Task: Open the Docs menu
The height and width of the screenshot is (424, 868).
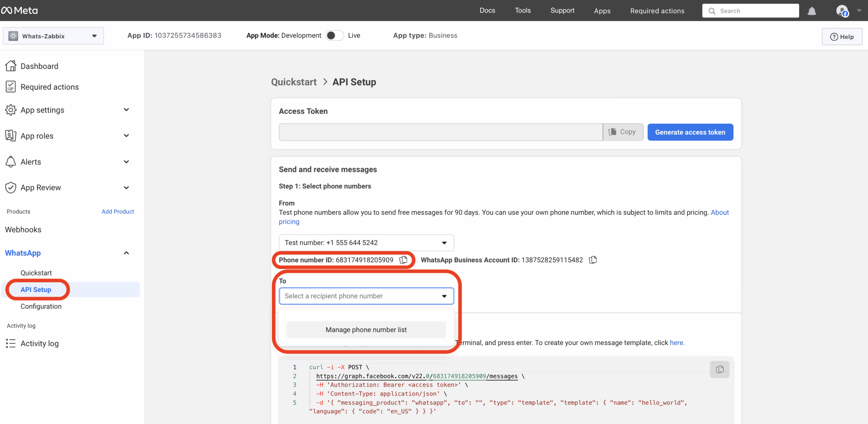Action: tap(487, 11)
